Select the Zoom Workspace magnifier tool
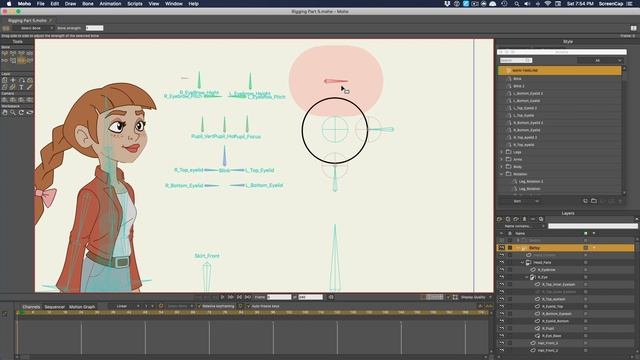Image resolution: width=640 pixels, height=360 pixels. click(x=13, y=112)
